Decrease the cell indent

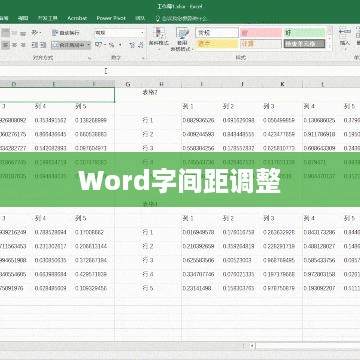point(35,45)
